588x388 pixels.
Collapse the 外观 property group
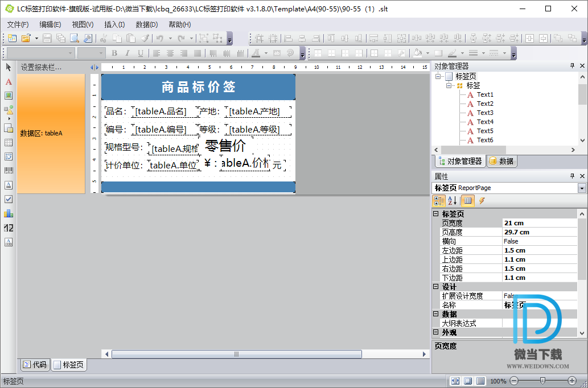coord(436,332)
